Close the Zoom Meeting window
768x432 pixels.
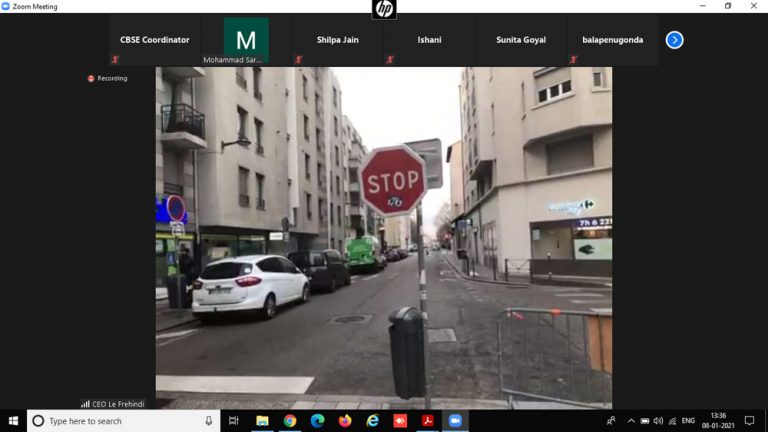point(754,6)
